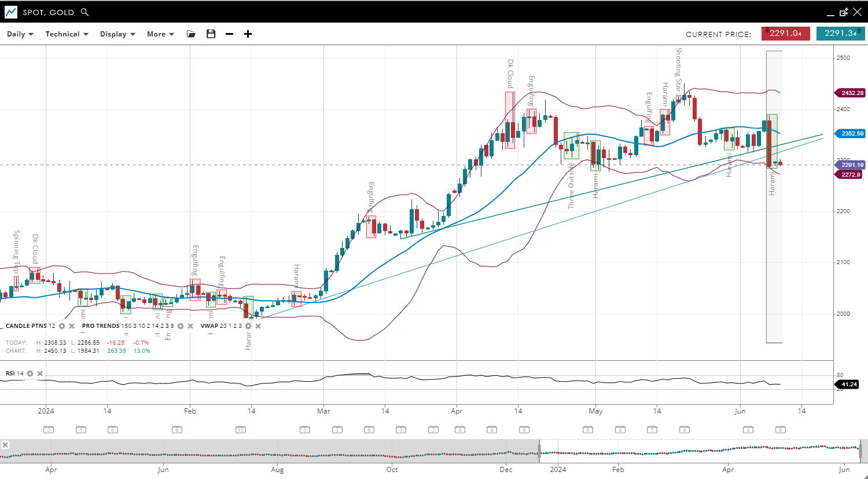Screen dimensions: 868x479
Task: Open RSI indicator settings gear
Action: pyautogui.click(x=30, y=374)
